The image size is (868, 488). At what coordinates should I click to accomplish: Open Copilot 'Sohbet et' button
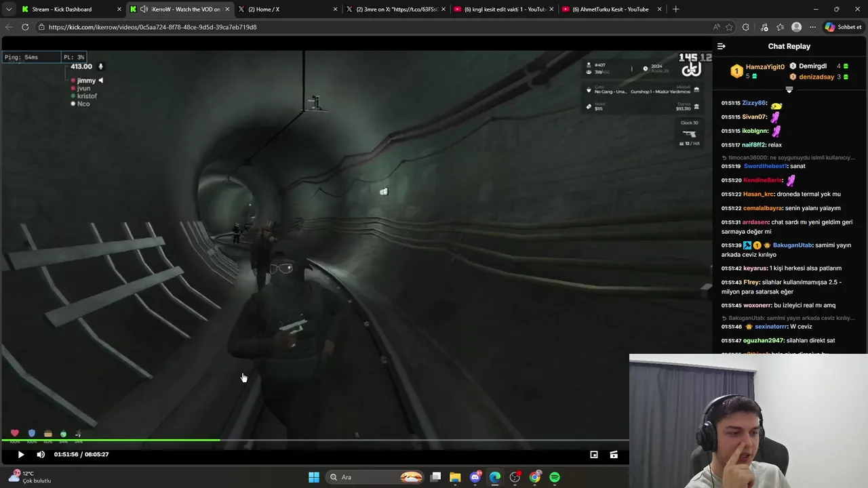coord(844,27)
